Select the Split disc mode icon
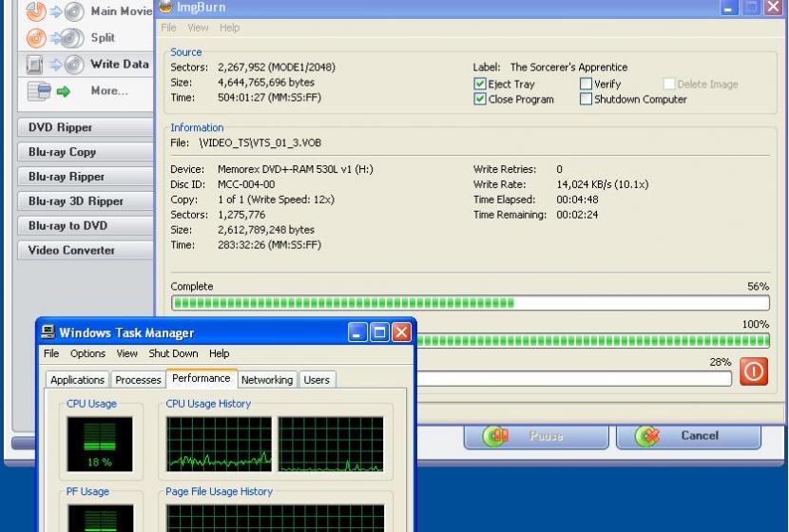The image size is (789, 532). (x=55, y=38)
